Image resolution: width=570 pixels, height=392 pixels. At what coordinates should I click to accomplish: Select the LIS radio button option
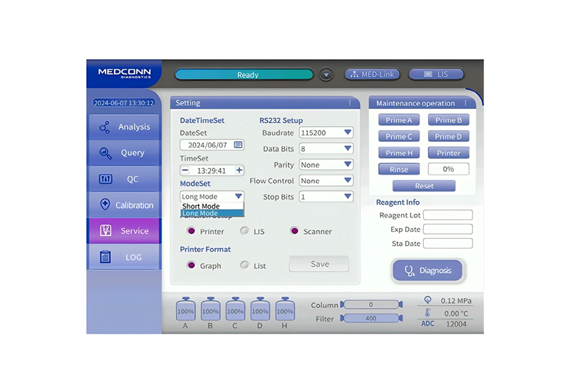tap(244, 231)
